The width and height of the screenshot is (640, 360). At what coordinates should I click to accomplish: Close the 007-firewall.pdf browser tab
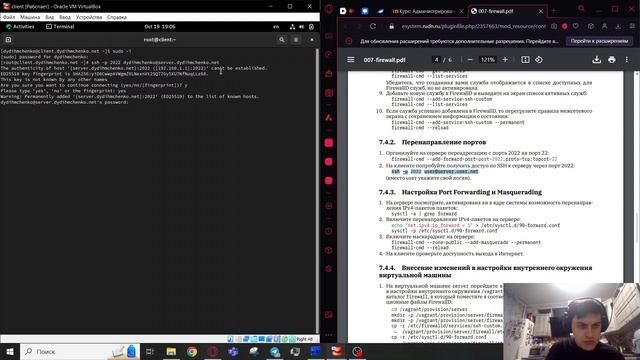(541, 11)
